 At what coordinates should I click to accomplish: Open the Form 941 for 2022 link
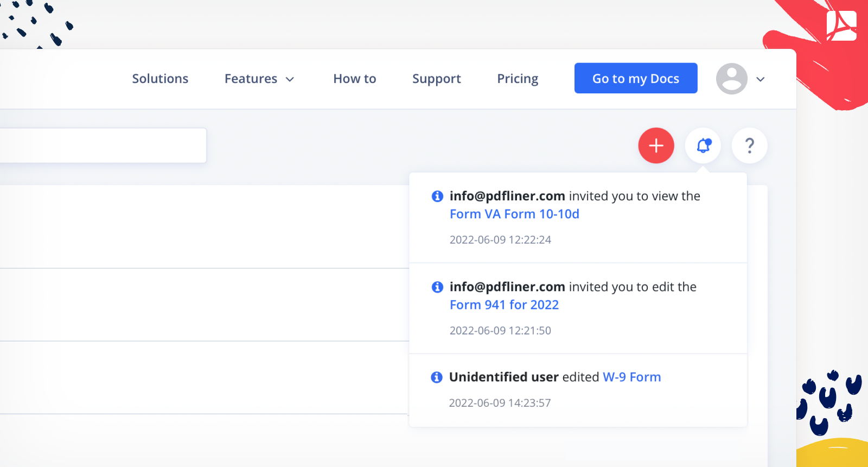(504, 305)
